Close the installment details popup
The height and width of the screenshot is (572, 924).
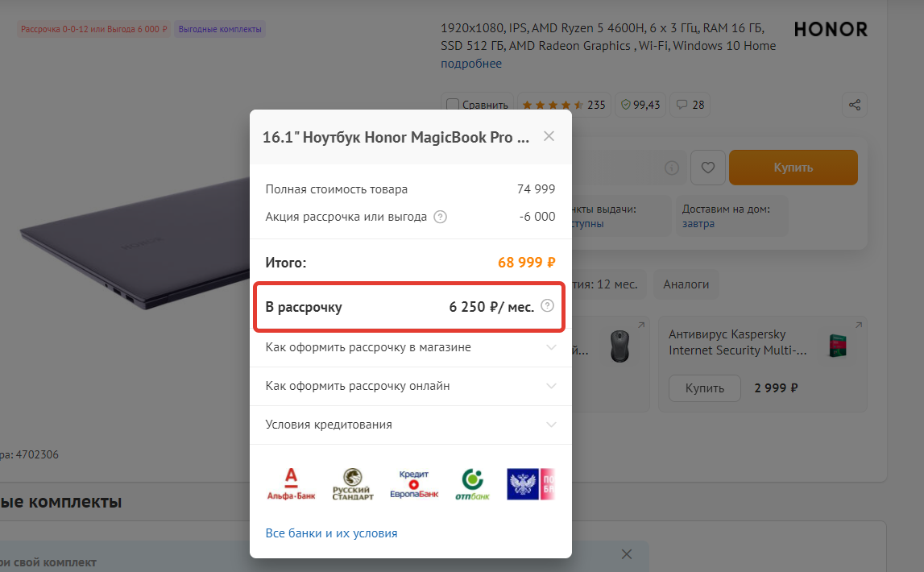tap(549, 136)
